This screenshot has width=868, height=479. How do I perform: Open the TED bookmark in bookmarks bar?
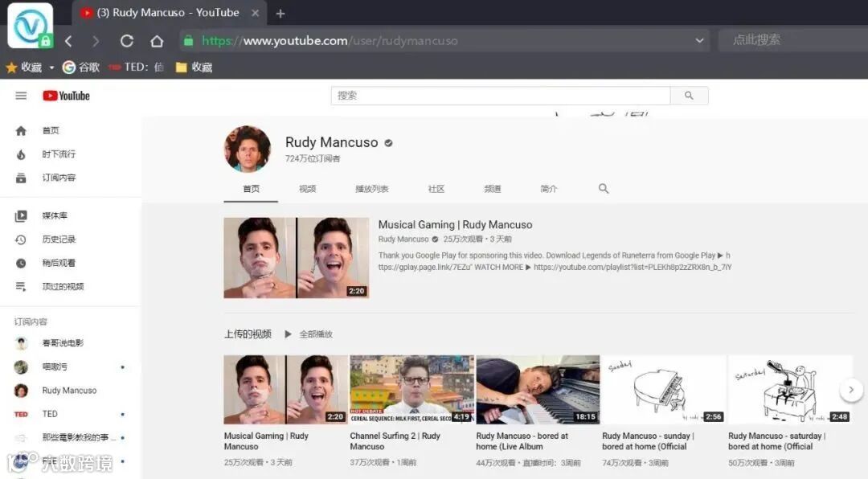pyautogui.click(x=136, y=67)
